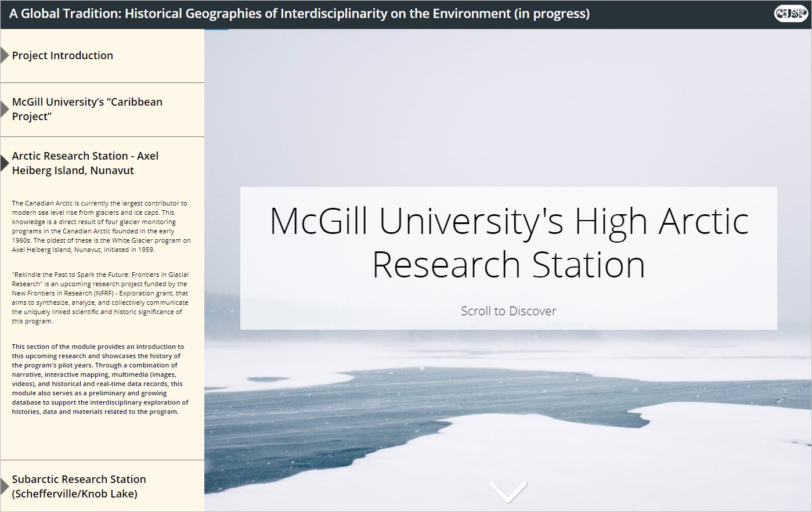This screenshot has width=812, height=512.
Task: Click the triangle marker next to Caribbean Project
Action: point(5,109)
